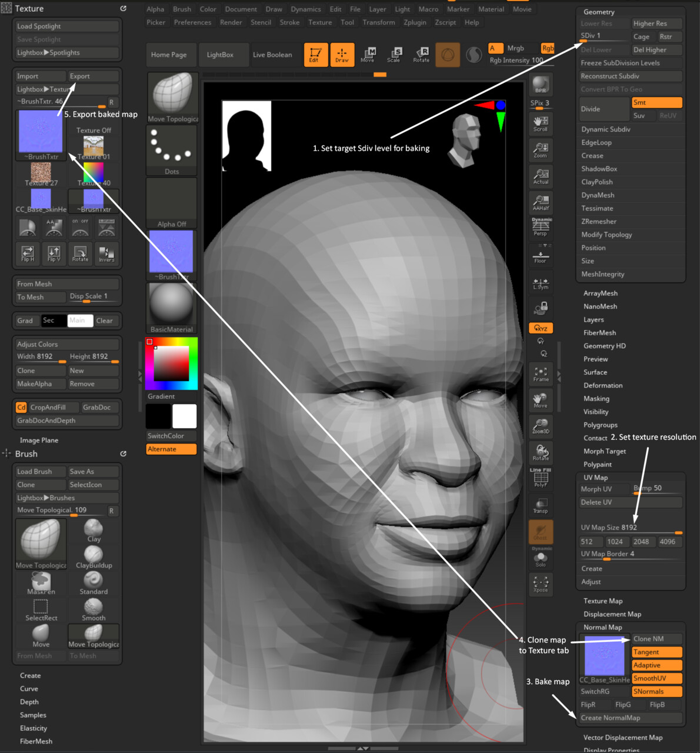The height and width of the screenshot is (753, 700).
Task: Click the BPR render icon
Action: pos(541,85)
